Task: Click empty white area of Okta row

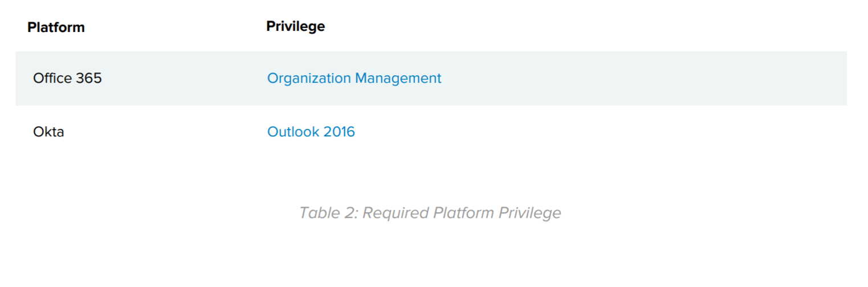Action: [627, 132]
